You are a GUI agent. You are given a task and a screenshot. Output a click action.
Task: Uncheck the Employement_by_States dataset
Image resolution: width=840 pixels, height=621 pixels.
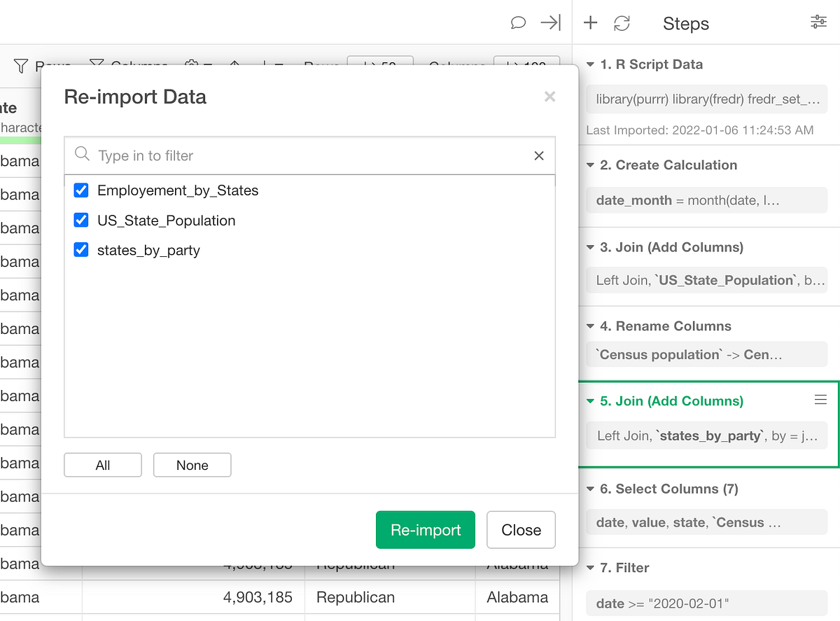[x=80, y=190]
